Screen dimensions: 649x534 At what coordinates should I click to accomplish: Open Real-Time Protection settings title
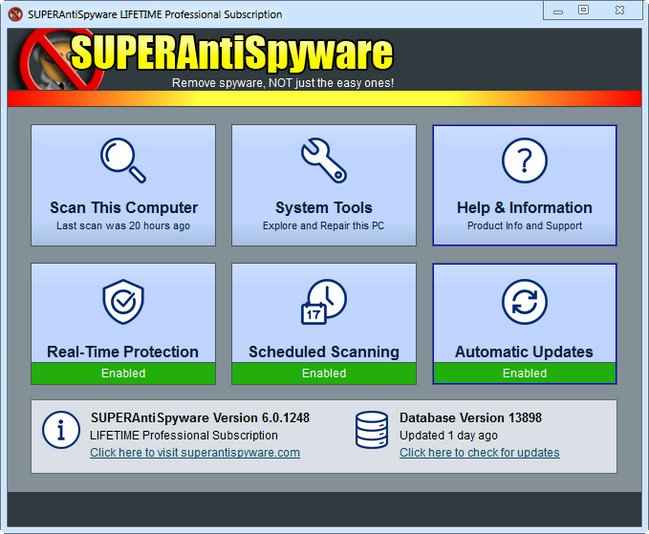pos(123,351)
